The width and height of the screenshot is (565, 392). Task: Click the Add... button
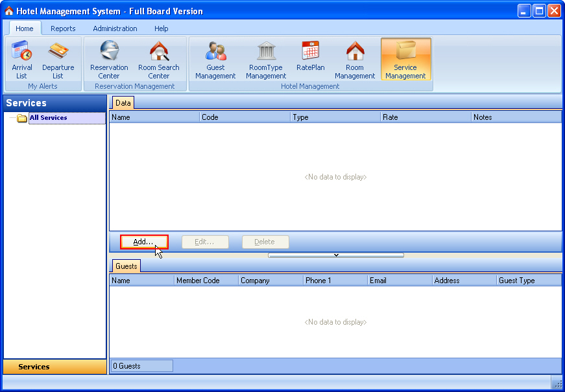[x=144, y=242]
